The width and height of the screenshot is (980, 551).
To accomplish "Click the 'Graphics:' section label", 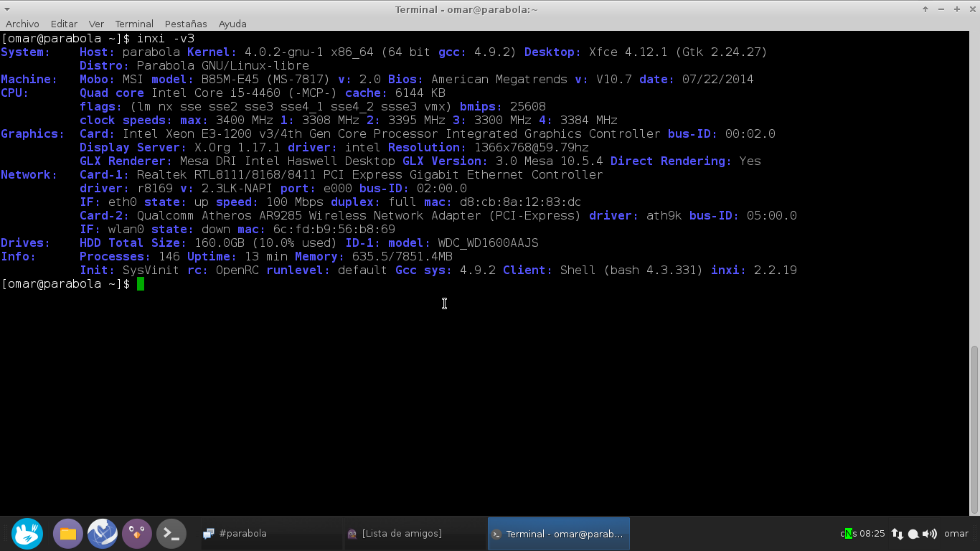I will (x=33, y=134).
